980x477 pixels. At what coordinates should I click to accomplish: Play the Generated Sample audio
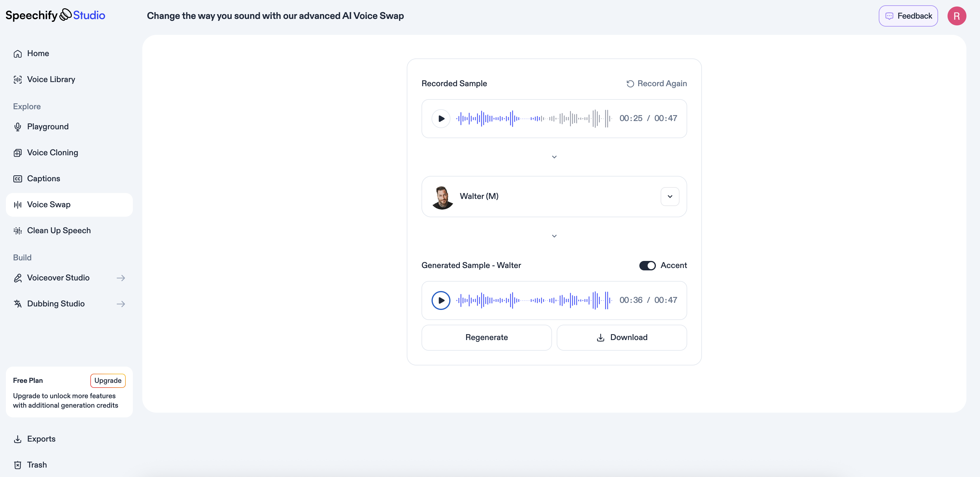click(x=441, y=300)
